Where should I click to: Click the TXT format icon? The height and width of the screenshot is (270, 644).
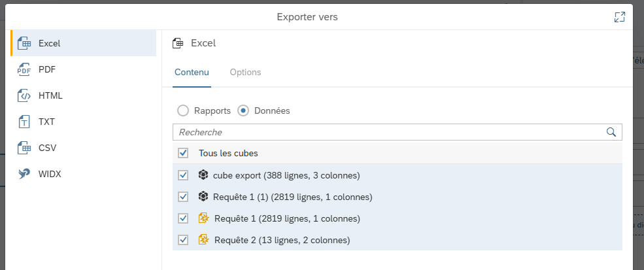24,122
